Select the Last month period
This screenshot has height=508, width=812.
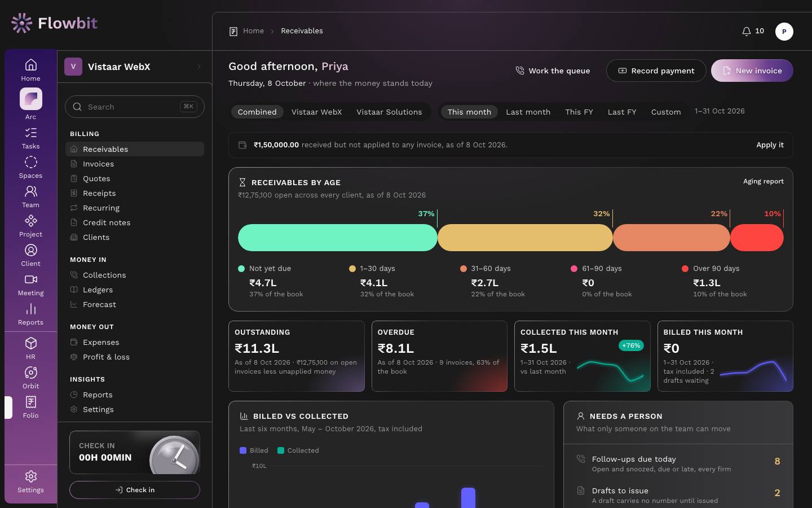528,112
